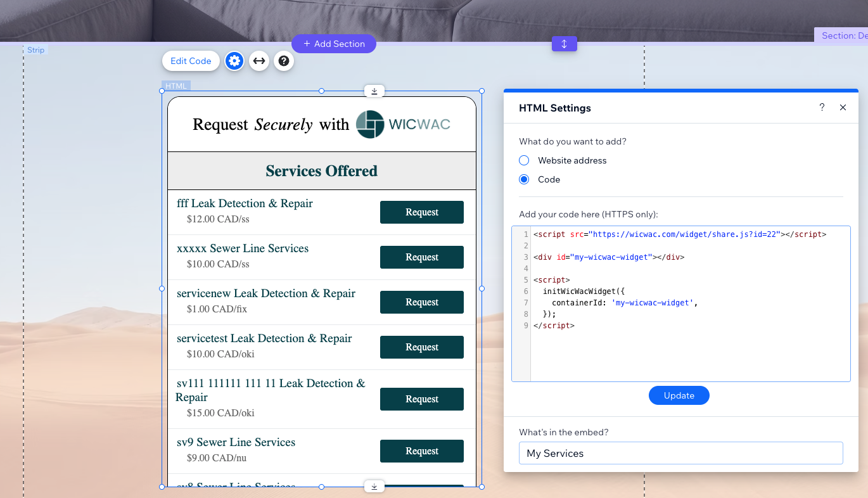868x498 pixels.
Task: Click the help icon in HTML Settings header
Action: click(x=822, y=108)
